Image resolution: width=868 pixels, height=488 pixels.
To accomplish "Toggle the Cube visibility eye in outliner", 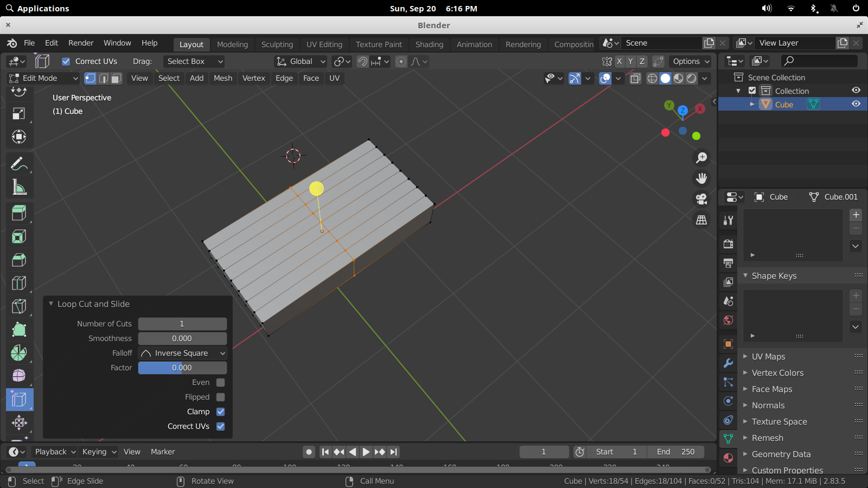I will pyautogui.click(x=856, y=104).
